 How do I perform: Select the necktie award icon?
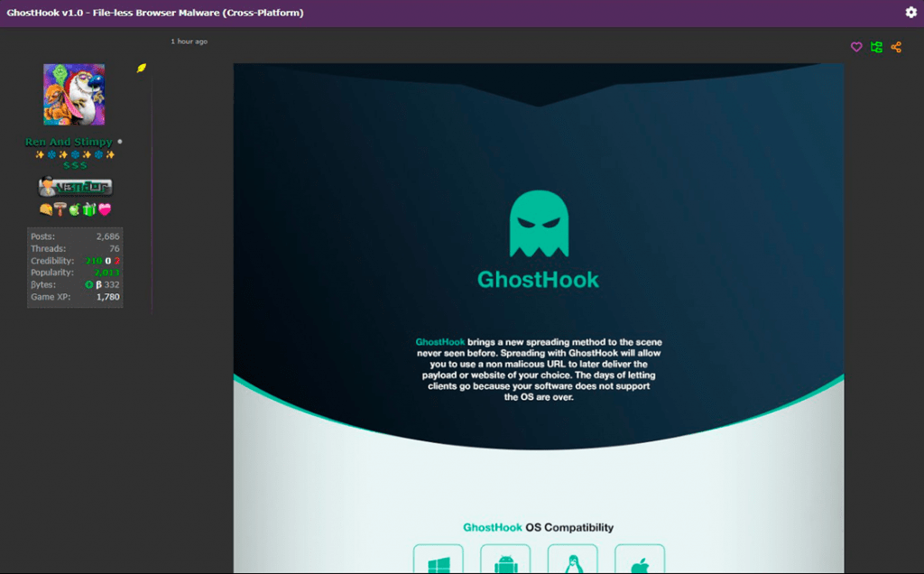click(60, 209)
